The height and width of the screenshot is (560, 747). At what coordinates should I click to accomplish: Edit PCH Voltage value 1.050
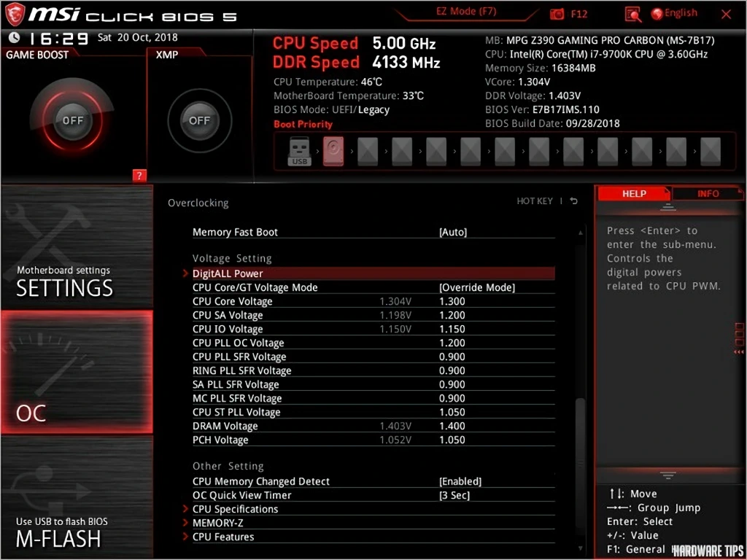pyautogui.click(x=452, y=440)
